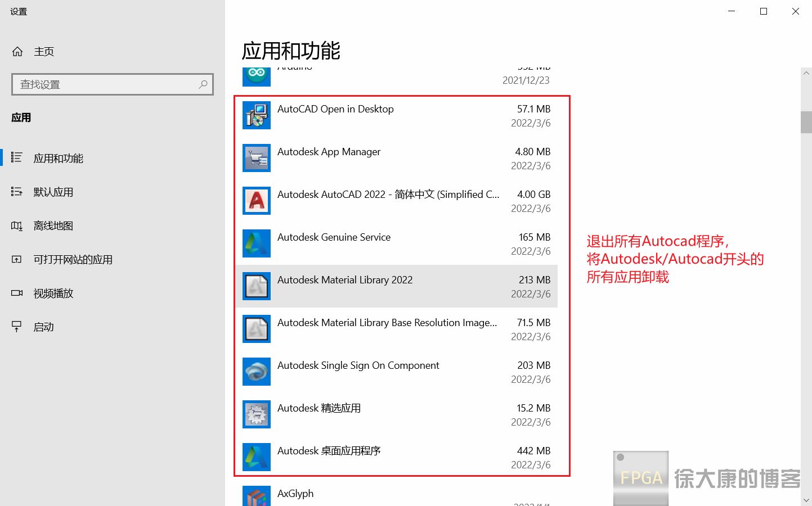Viewport: 812px width, 506px height.
Task: Click the 视频播放 video icon
Action: [17, 293]
